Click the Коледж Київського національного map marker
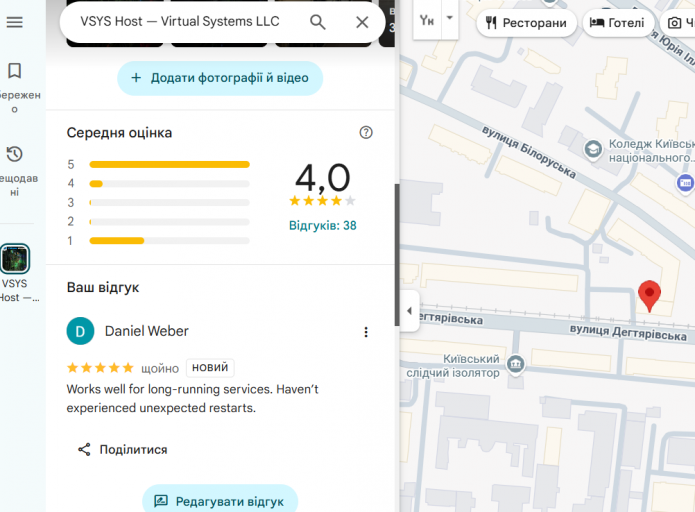This screenshot has width=695, height=512. point(593,149)
